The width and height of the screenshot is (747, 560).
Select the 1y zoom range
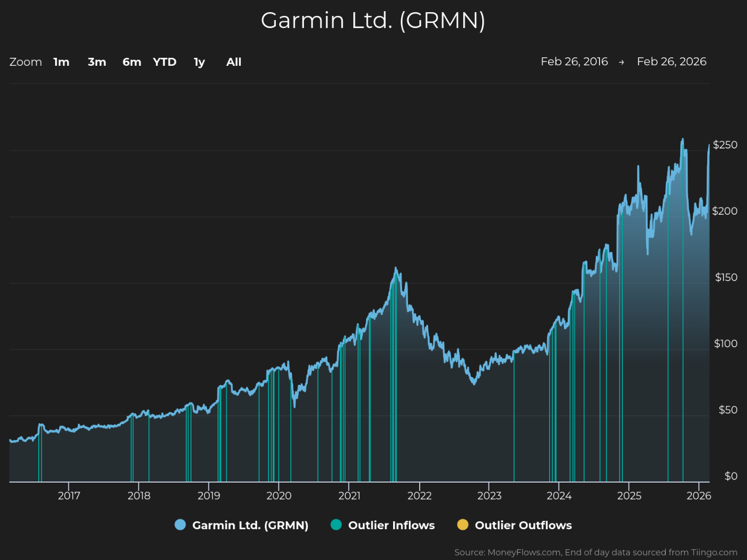click(199, 62)
